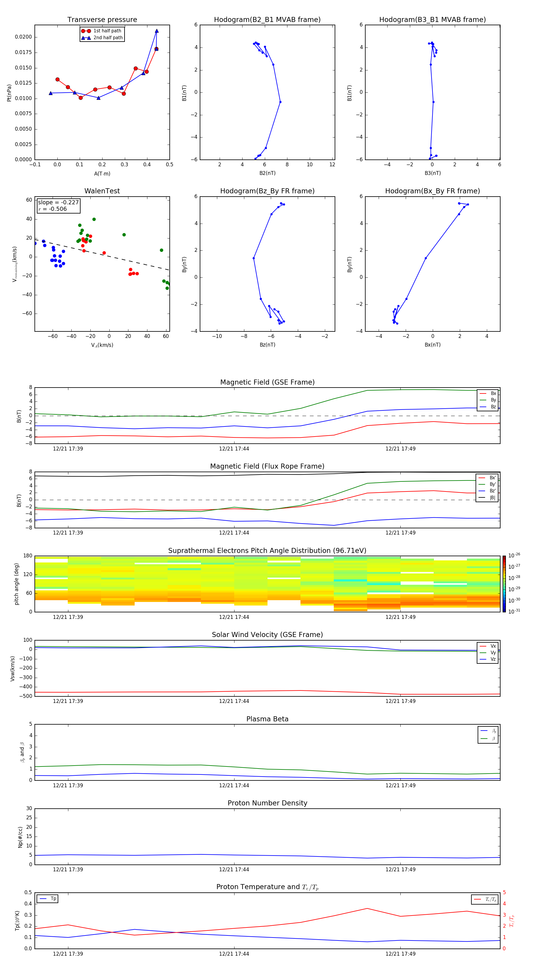Click the 'Tp(10^6K)' y-axis label
The width and height of the screenshot is (535, 980).
pos(17,921)
